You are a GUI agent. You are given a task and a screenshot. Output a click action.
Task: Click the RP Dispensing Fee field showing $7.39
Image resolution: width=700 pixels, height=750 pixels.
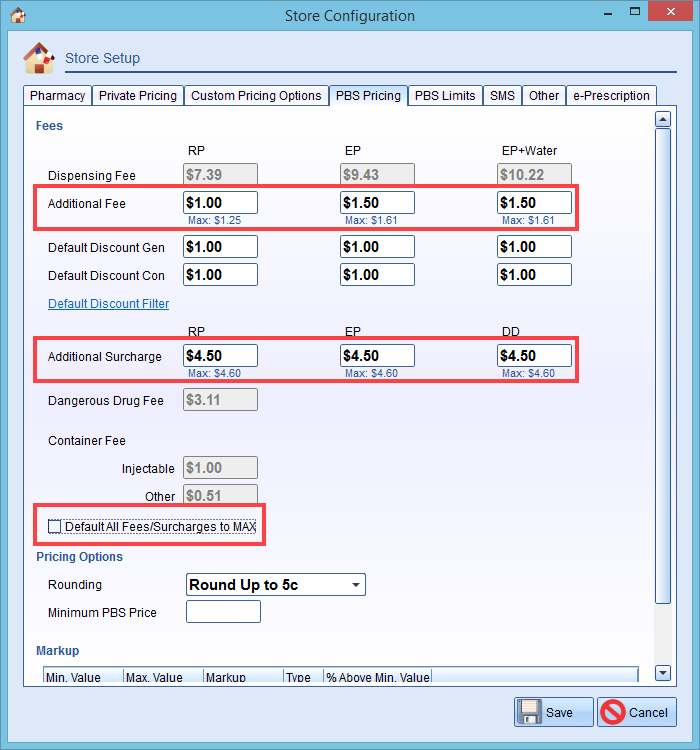pos(220,174)
